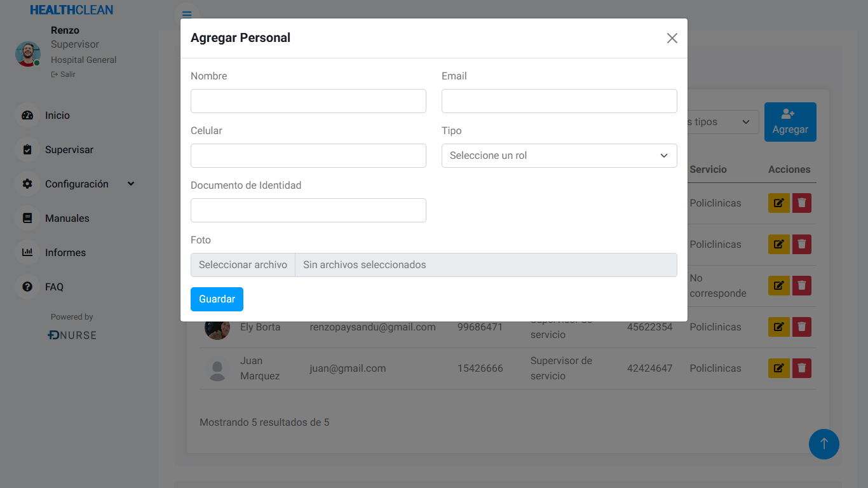Image resolution: width=868 pixels, height=488 pixels.
Task: Edit the 'No corresponde' service row
Action: click(779, 286)
